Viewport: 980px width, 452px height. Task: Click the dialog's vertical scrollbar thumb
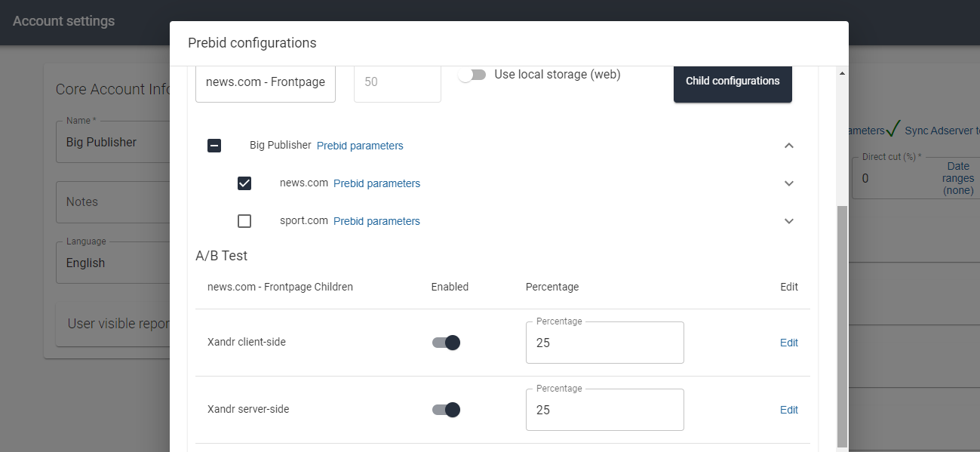click(x=843, y=326)
